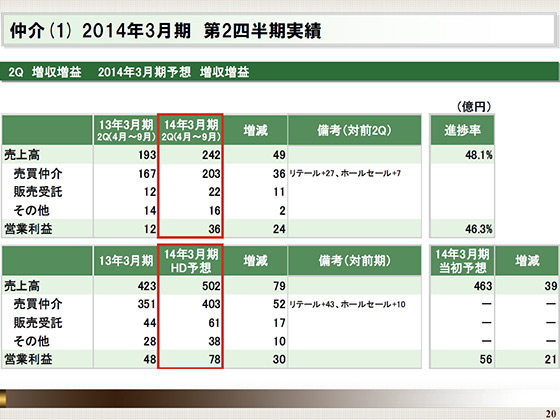The image size is (560, 420).
Task: Click 売買仲介 value 203
Action: [x=211, y=174]
